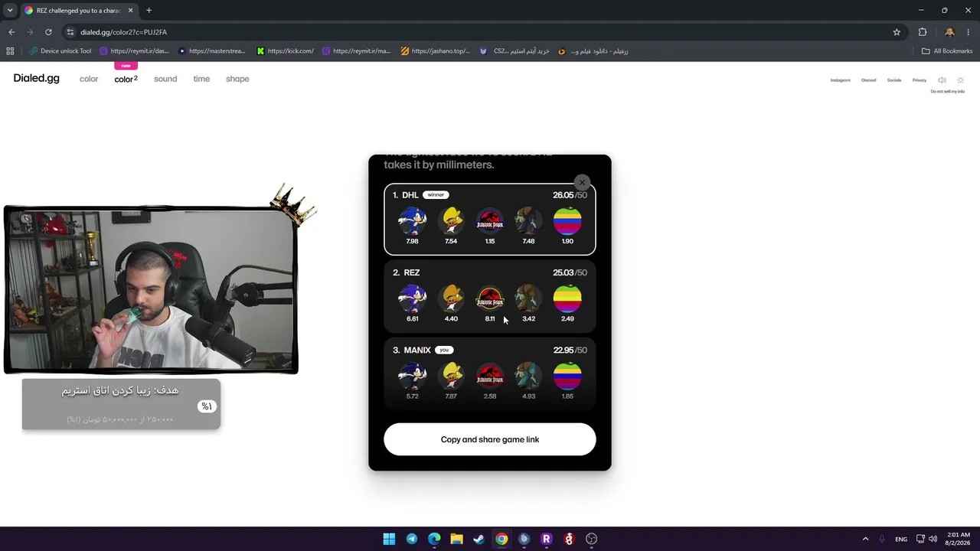Click DHL's Speedy Gonzales character scored 7.54
980x551 pixels.
(x=451, y=221)
